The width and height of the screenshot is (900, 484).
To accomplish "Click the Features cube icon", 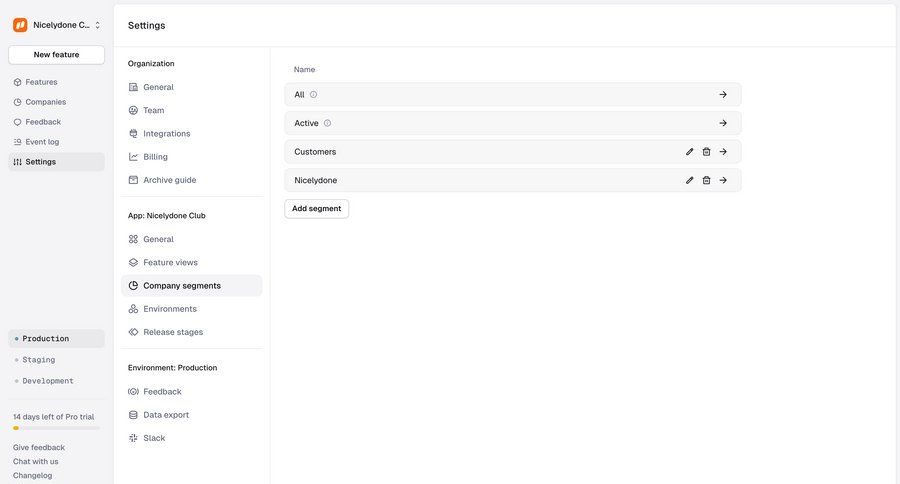I will click(17, 82).
